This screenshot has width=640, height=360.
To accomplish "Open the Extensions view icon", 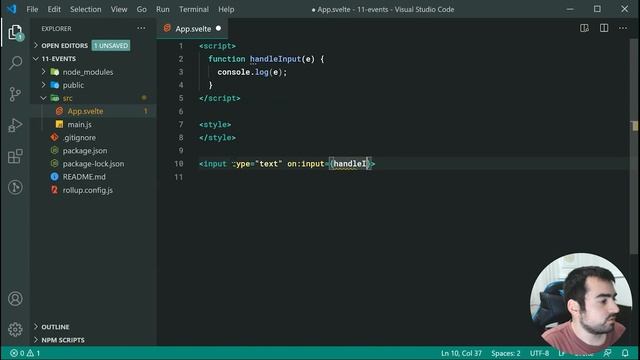I will [x=15, y=156].
